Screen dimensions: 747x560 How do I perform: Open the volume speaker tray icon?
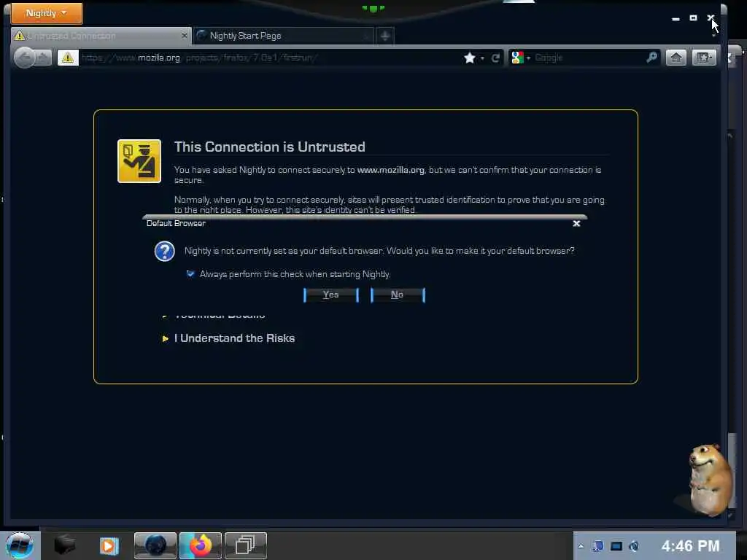pos(634,546)
